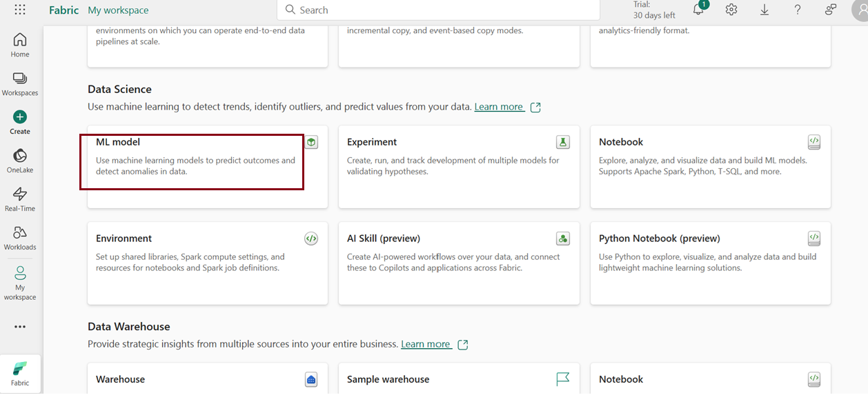The image size is (868, 404).
Task: Select My workspace in the top breadcrumb
Action: (118, 10)
